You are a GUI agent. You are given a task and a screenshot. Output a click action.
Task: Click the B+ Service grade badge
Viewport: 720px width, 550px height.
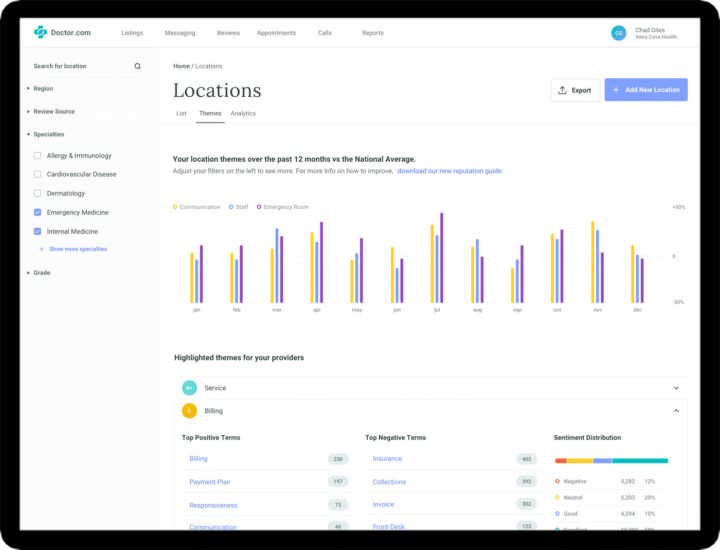click(189, 388)
